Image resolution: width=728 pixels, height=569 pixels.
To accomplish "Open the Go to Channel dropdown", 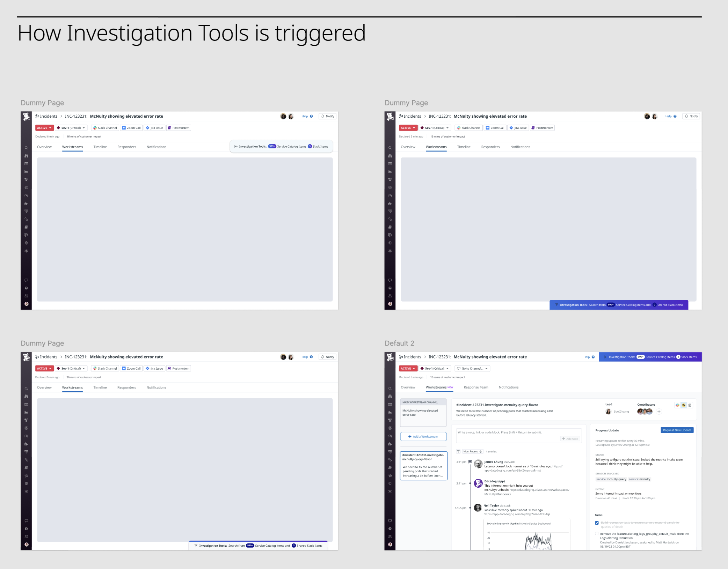I will click(x=472, y=368).
